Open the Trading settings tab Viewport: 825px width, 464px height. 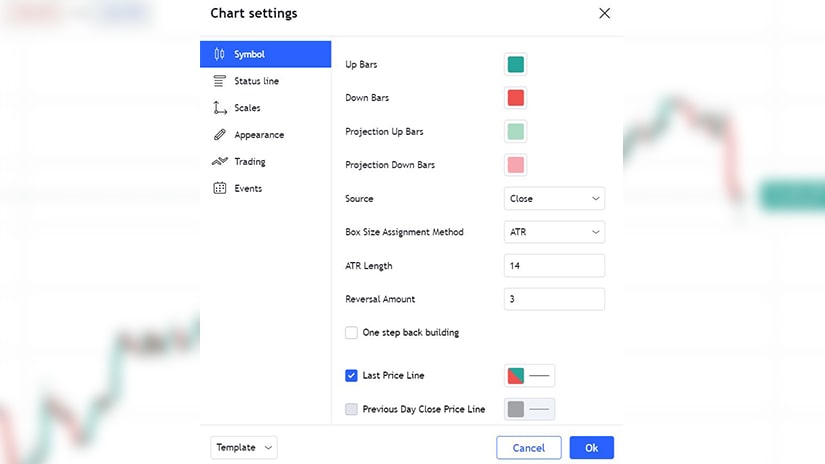click(x=250, y=162)
